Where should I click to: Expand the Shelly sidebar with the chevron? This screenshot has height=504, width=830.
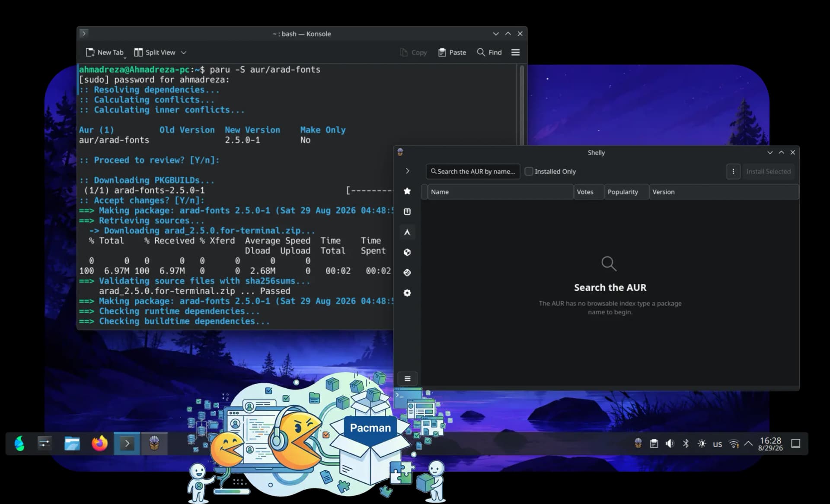[407, 171]
